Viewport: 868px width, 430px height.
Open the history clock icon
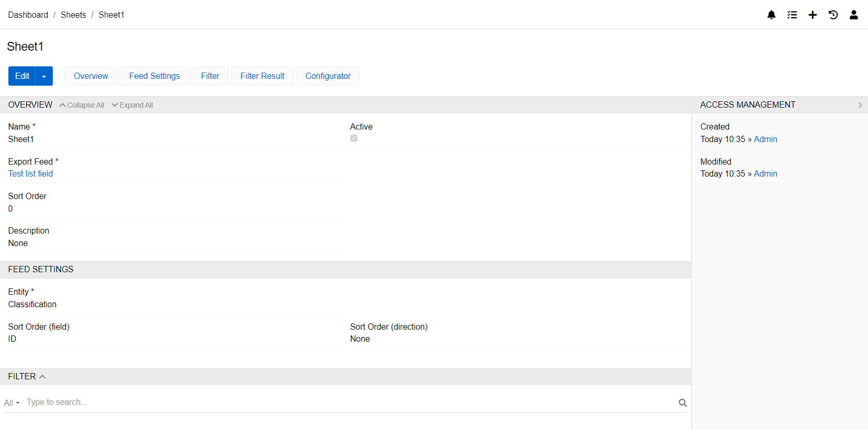[x=833, y=15]
